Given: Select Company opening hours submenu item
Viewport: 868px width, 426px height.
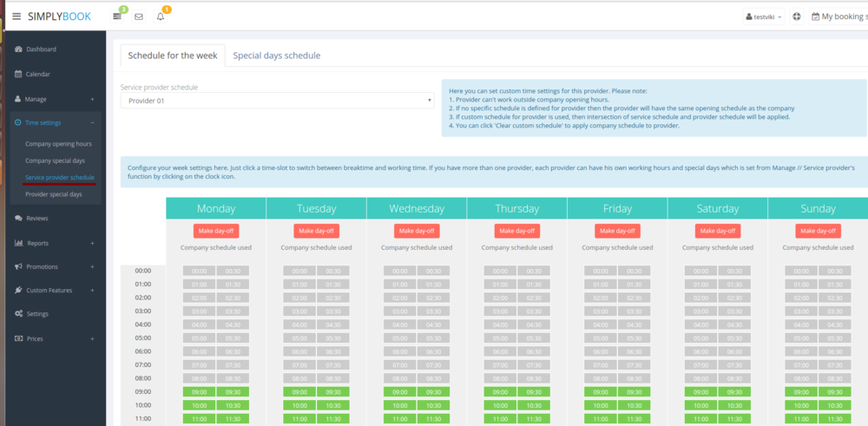Looking at the screenshot, I should [58, 144].
